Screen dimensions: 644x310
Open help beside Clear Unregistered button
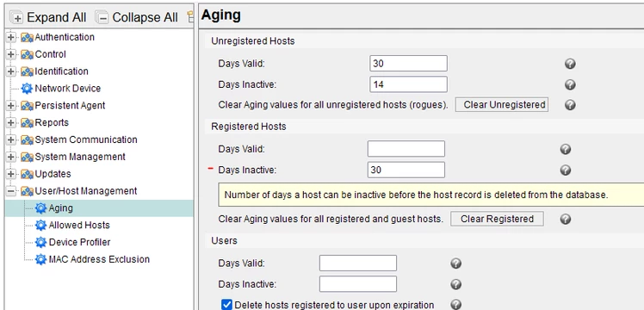(570, 105)
